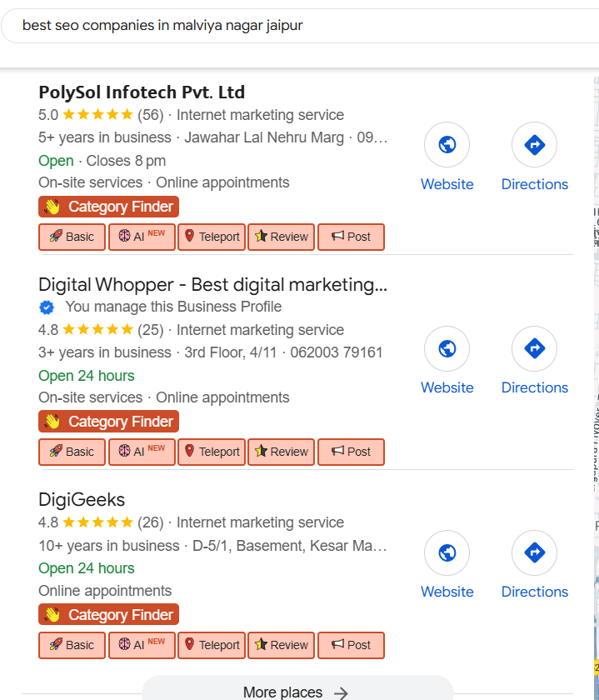Click Directions icon for DigiGeeks

coord(534,552)
